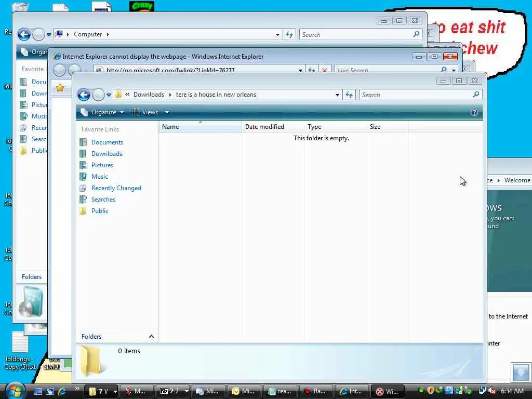532x399 pixels.
Task: Click the Views button in Downloads window
Action: coord(145,112)
